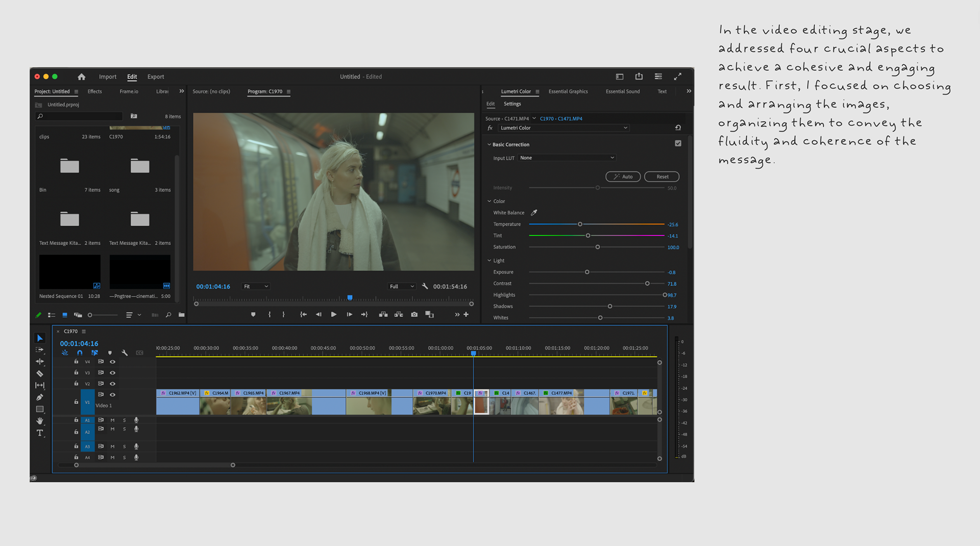Mute audio track A1

(x=113, y=420)
